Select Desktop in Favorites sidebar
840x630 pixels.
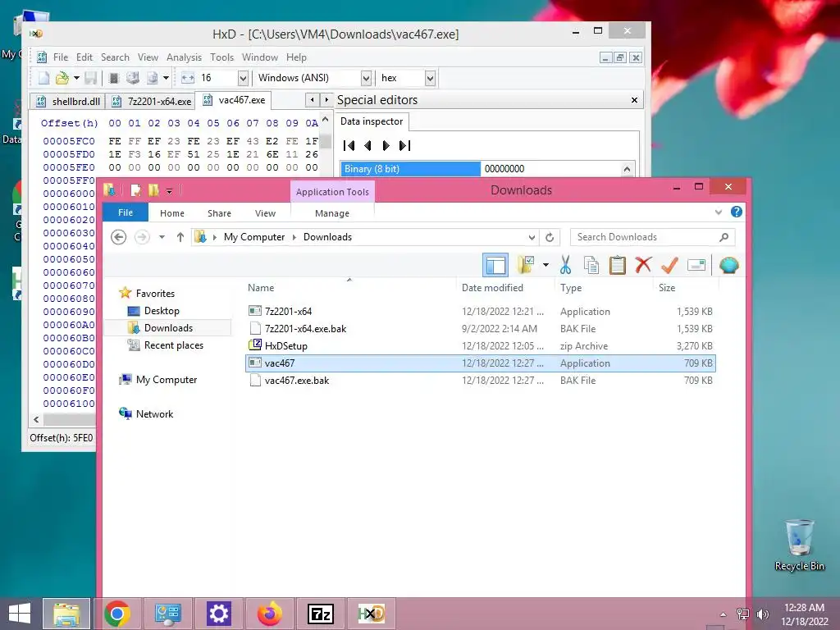pyautogui.click(x=162, y=311)
